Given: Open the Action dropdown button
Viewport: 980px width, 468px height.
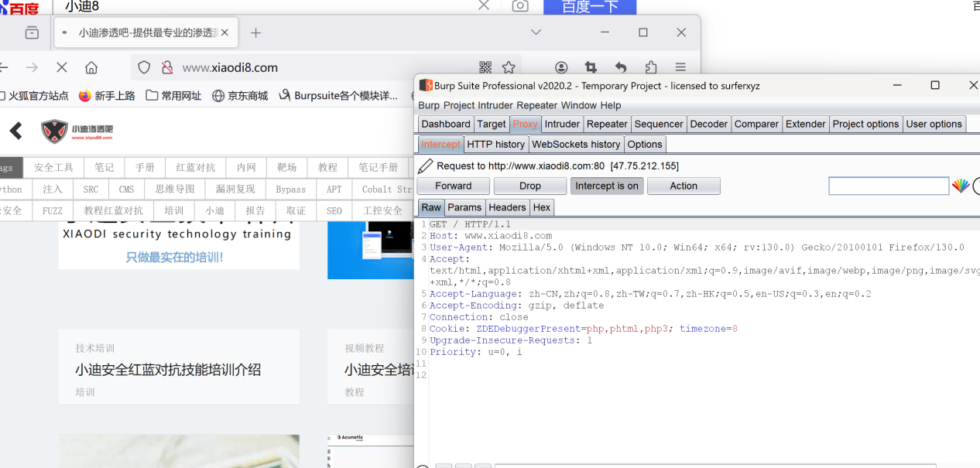Looking at the screenshot, I should pos(684,186).
